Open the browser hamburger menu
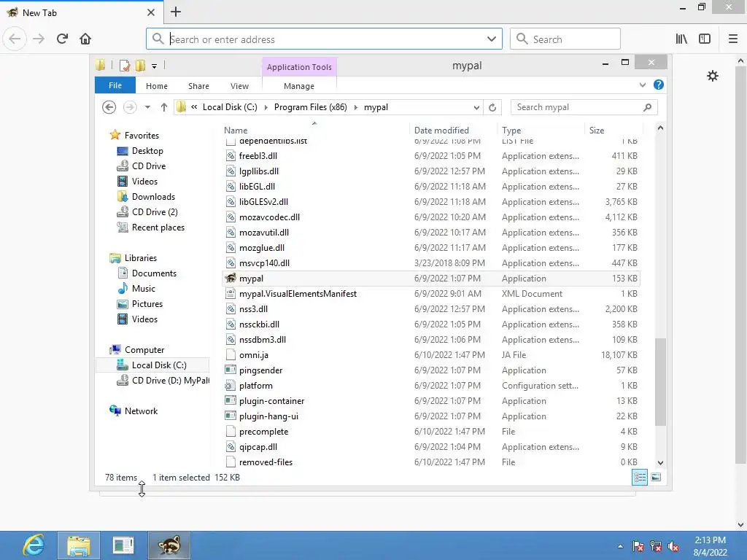Image resolution: width=747 pixels, height=560 pixels. pos(732,39)
